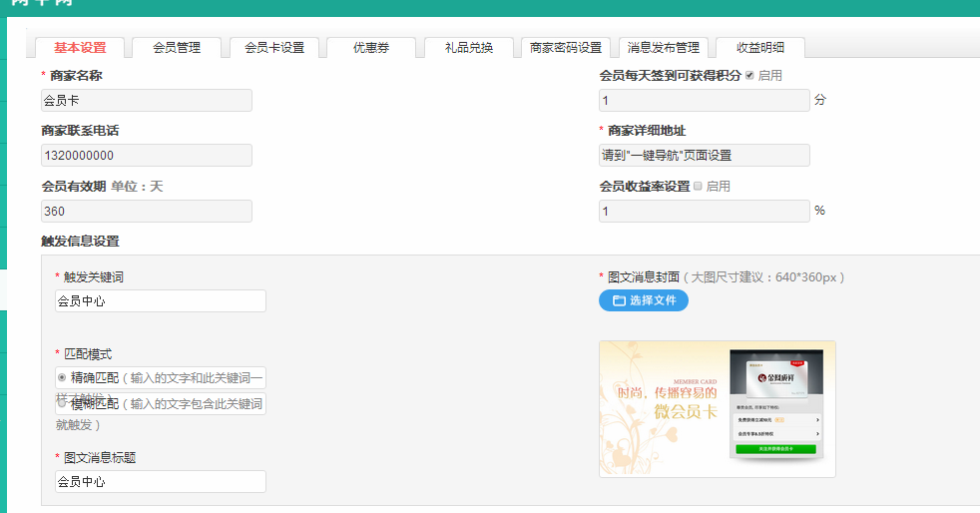Open the 商家密码设置 tab
This screenshot has width=980, height=513.
(x=566, y=48)
